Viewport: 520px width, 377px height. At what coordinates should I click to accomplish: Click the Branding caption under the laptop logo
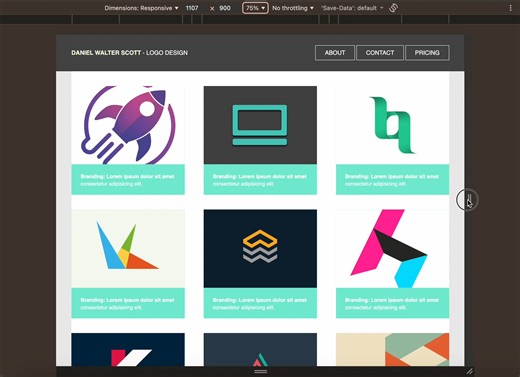(260, 179)
